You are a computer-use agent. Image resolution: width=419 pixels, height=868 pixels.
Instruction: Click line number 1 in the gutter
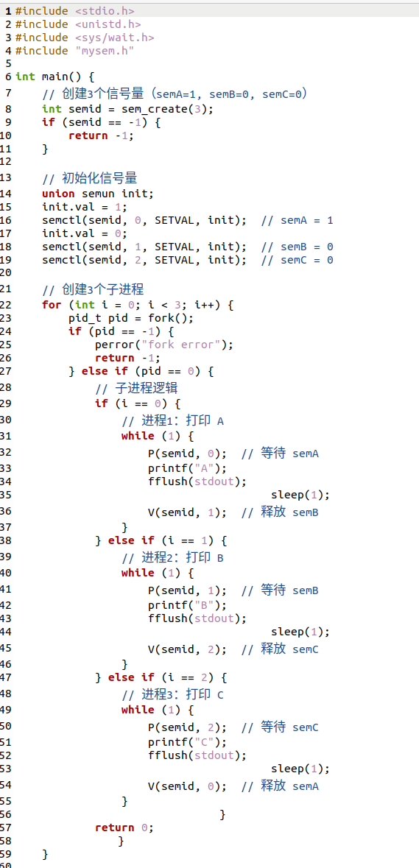pyautogui.click(x=8, y=10)
